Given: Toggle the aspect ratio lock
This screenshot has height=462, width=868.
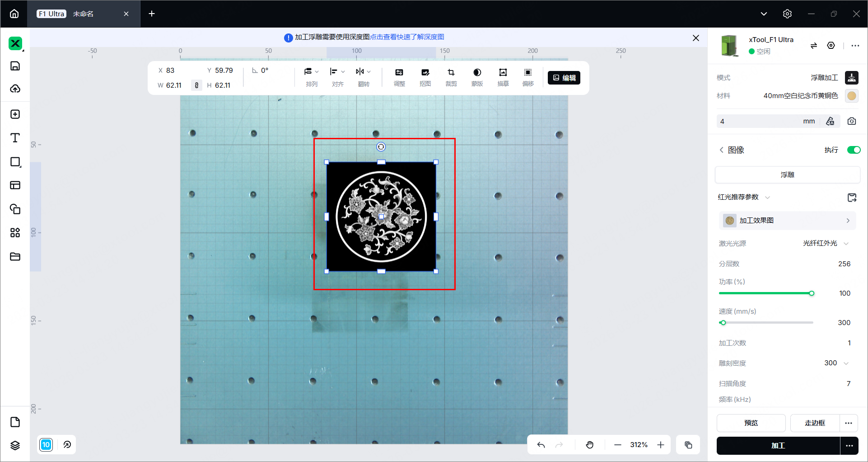Looking at the screenshot, I should 196,85.
